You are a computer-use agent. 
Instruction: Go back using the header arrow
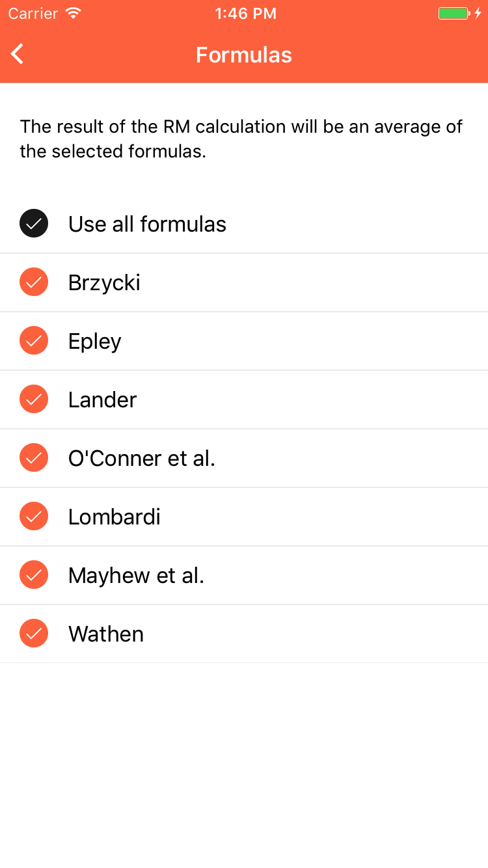point(18,54)
